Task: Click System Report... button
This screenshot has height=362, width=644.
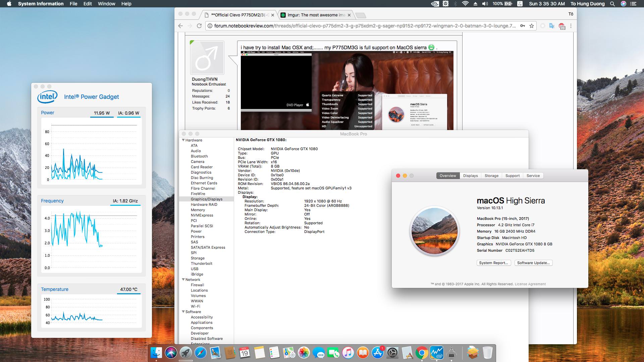Action: (x=493, y=263)
